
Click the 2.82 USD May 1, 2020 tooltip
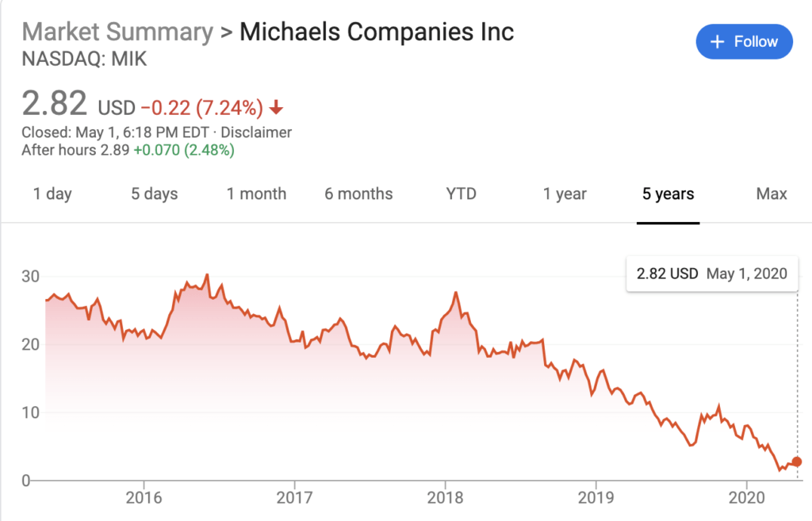(x=711, y=274)
